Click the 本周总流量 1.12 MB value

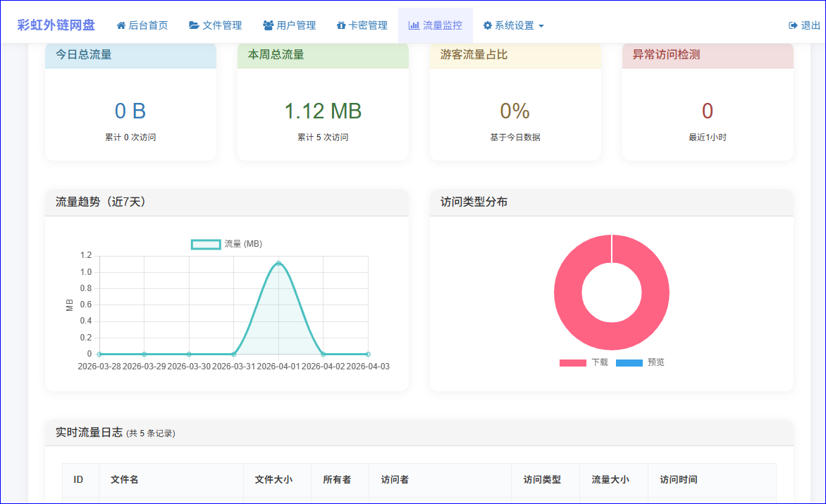click(323, 111)
